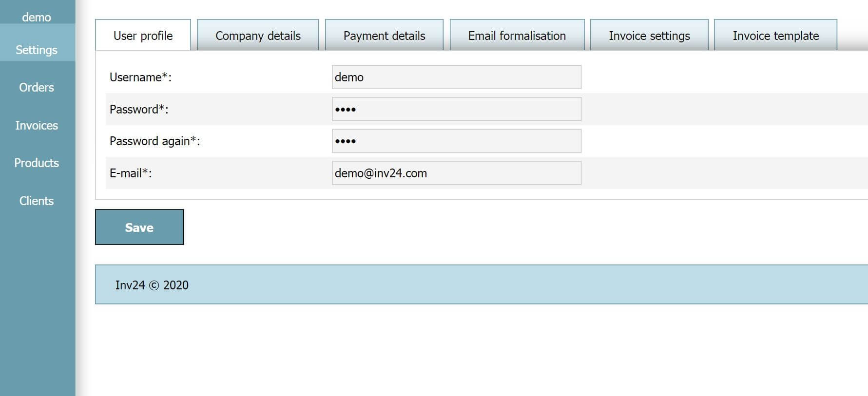
Task: Select the Invoice settings tab
Action: 649,35
